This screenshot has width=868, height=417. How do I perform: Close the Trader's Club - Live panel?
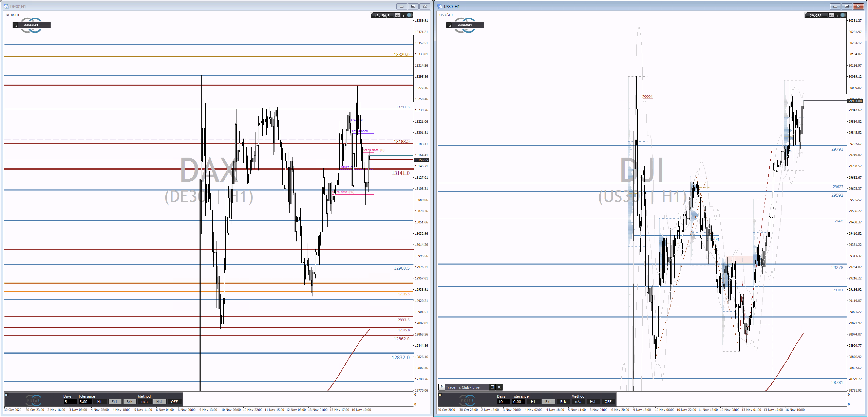pyautogui.click(x=499, y=387)
